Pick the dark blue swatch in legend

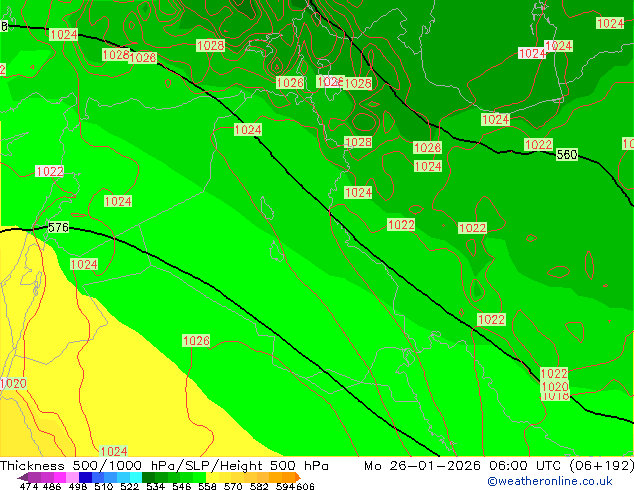(x=85, y=477)
